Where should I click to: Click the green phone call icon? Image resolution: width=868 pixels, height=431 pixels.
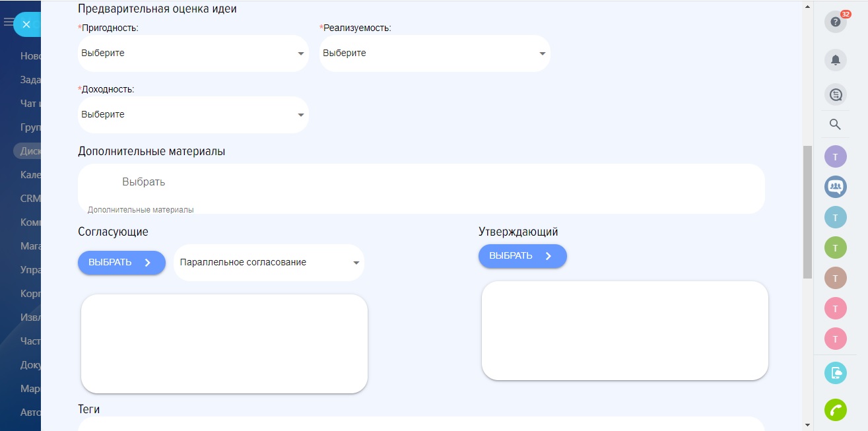click(835, 410)
